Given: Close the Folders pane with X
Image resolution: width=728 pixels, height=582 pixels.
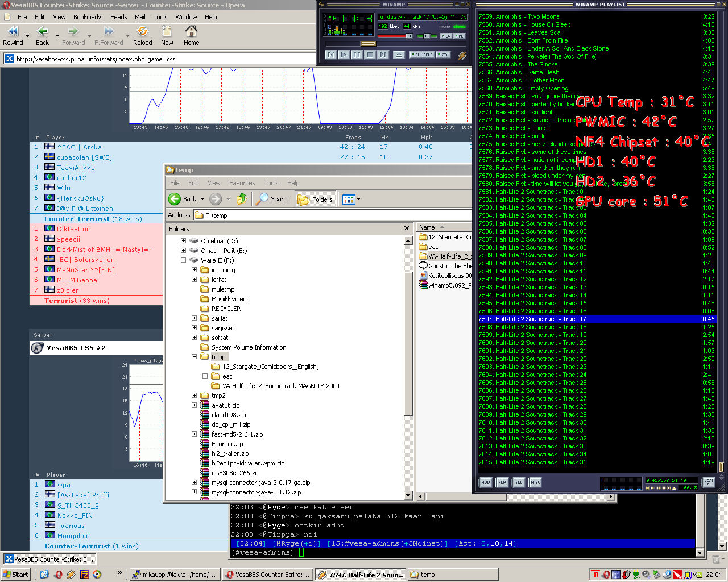Looking at the screenshot, I should (x=406, y=228).
